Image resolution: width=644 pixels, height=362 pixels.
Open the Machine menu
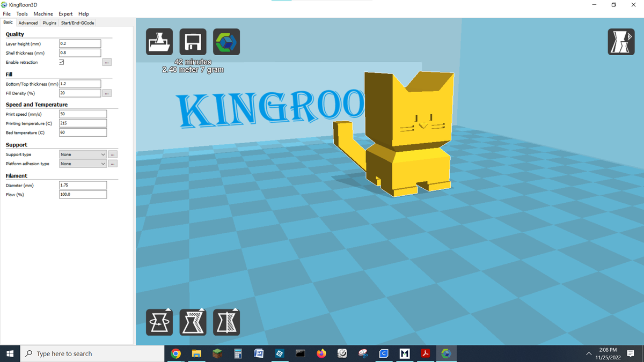[x=43, y=13]
